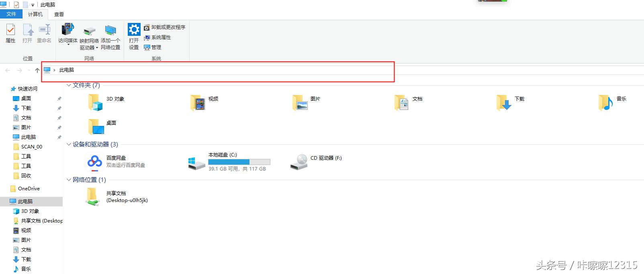Click the address bar showing 此电脑
This screenshot has width=644, height=274.
(218, 70)
